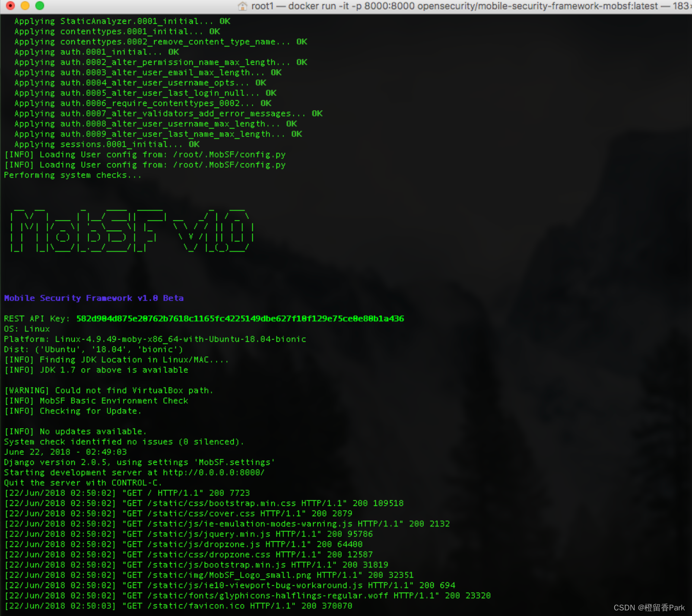Click the yellow minimize window button
The image size is (692, 616).
coord(25,6)
